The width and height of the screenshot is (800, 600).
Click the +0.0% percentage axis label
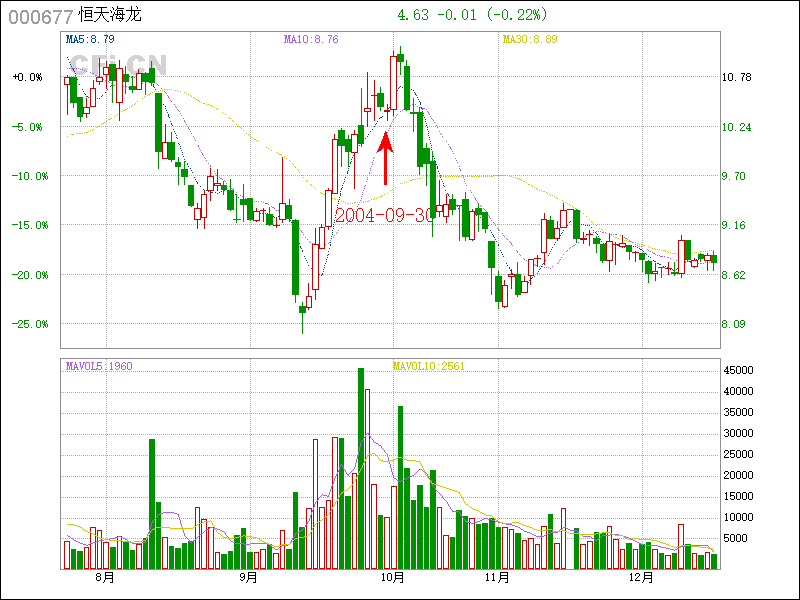[x=27, y=77]
